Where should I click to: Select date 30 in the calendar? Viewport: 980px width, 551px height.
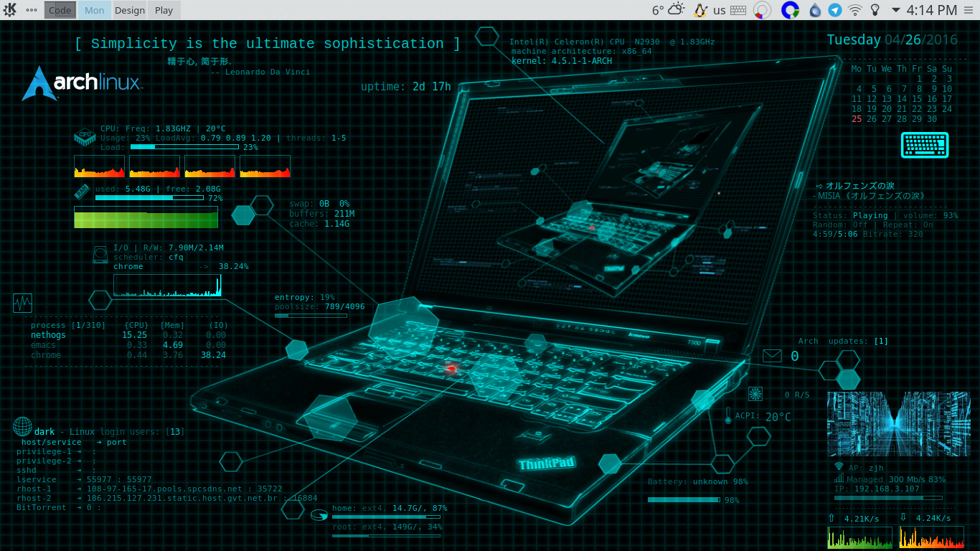(932, 119)
